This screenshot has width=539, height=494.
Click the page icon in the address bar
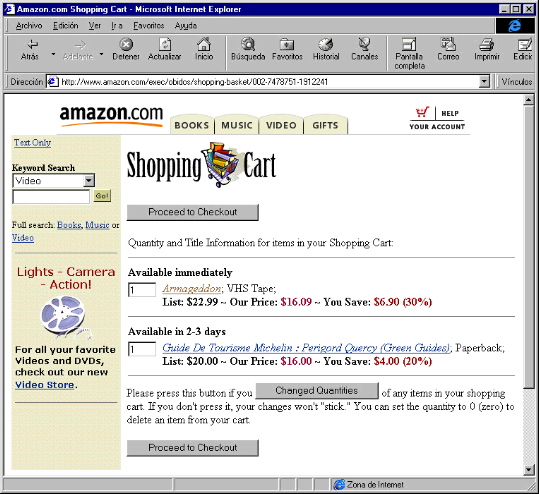coord(53,82)
